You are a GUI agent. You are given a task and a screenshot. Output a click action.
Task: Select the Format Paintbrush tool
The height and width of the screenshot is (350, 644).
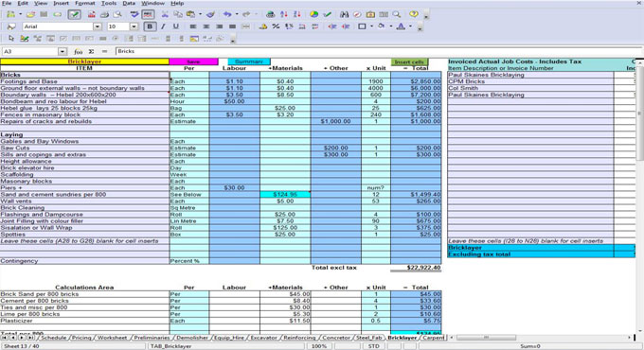coord(210,14)
